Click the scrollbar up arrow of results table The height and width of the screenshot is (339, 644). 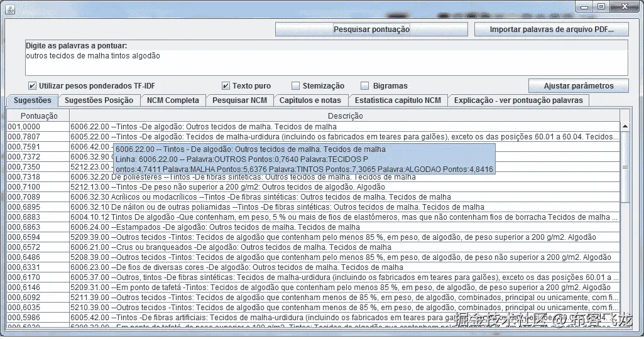[625, 126]
